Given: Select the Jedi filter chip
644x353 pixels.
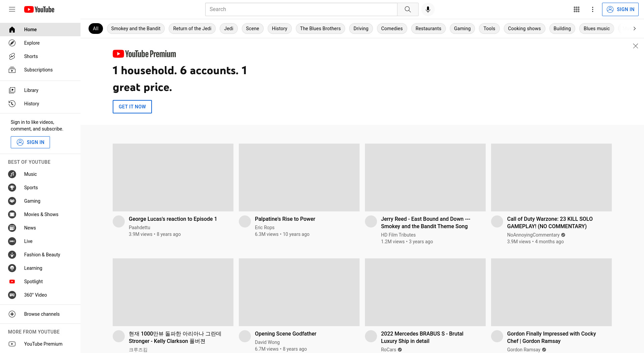Looking at the screenshot, I should (229, 29).
